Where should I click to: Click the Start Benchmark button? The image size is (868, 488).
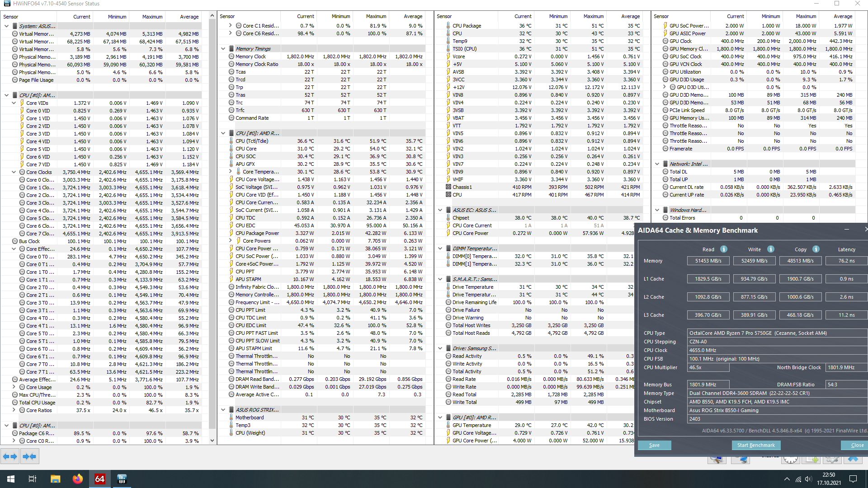coord(756,445)
